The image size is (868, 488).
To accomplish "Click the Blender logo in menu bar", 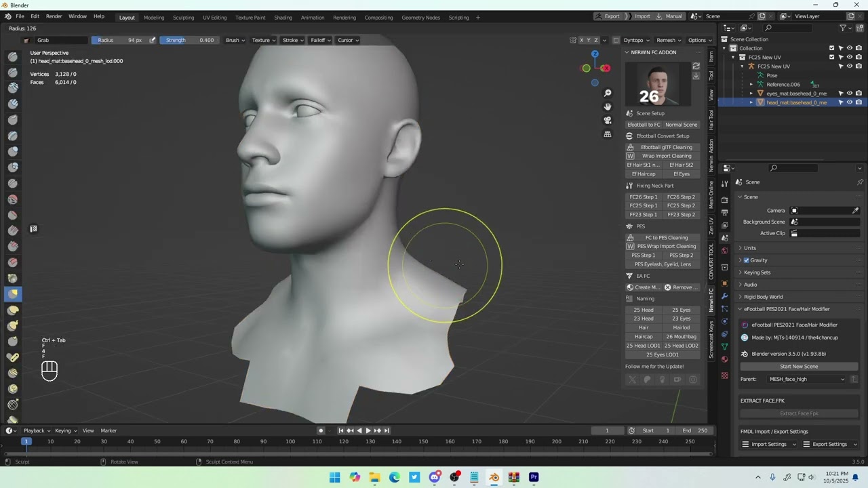I will (8, 16).
